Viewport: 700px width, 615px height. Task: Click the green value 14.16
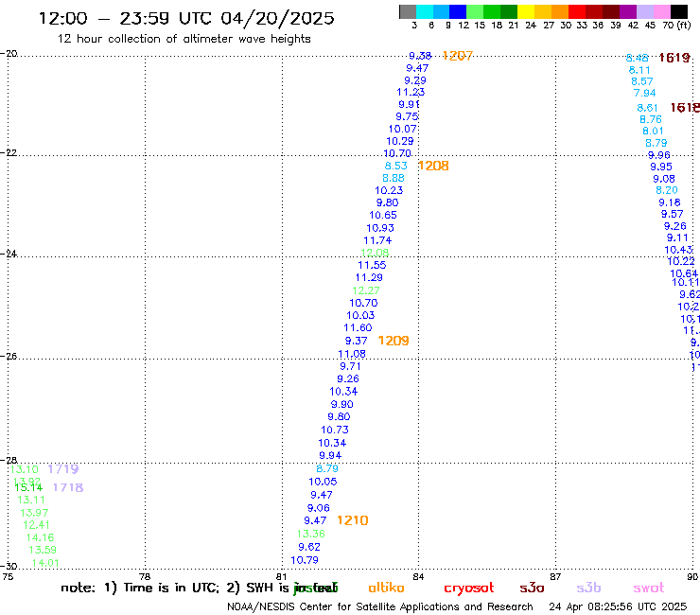coord(40,537)
